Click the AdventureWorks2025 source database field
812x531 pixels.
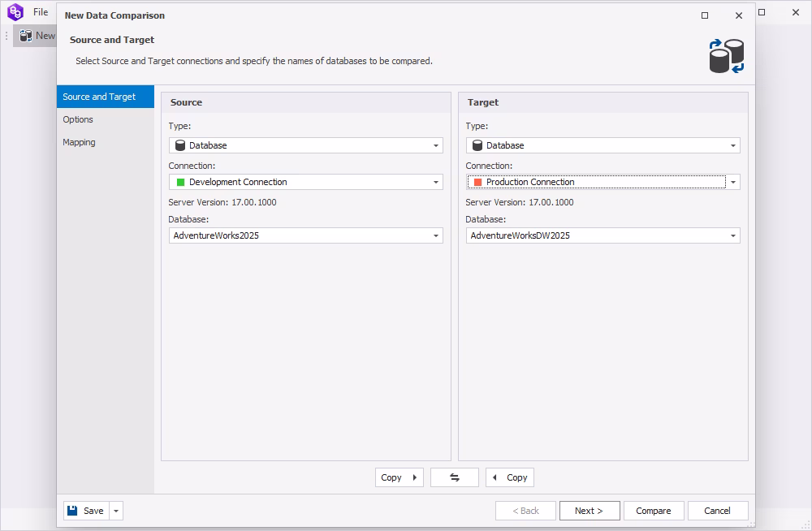305,235
